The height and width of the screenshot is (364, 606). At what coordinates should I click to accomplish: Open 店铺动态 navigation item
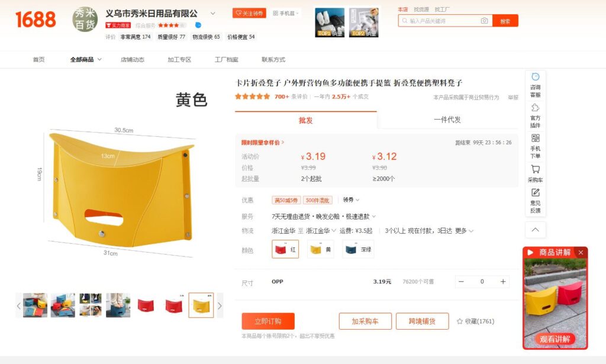click(132, 60)
